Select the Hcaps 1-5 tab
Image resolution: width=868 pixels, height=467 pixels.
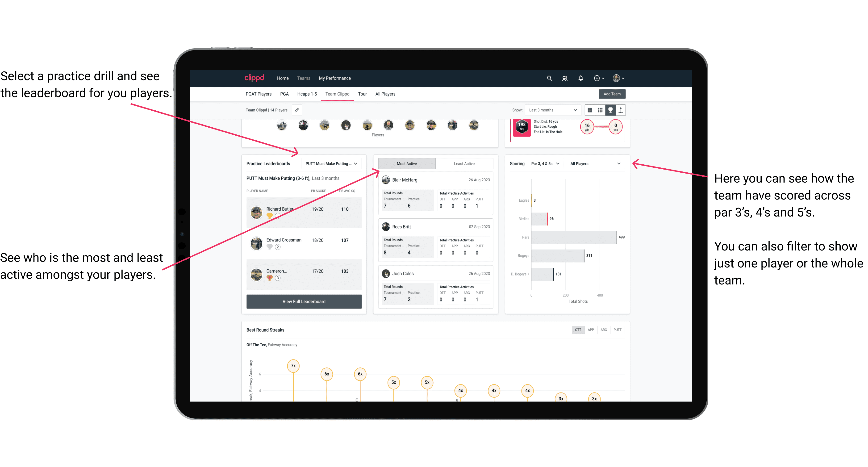point(306,94)
